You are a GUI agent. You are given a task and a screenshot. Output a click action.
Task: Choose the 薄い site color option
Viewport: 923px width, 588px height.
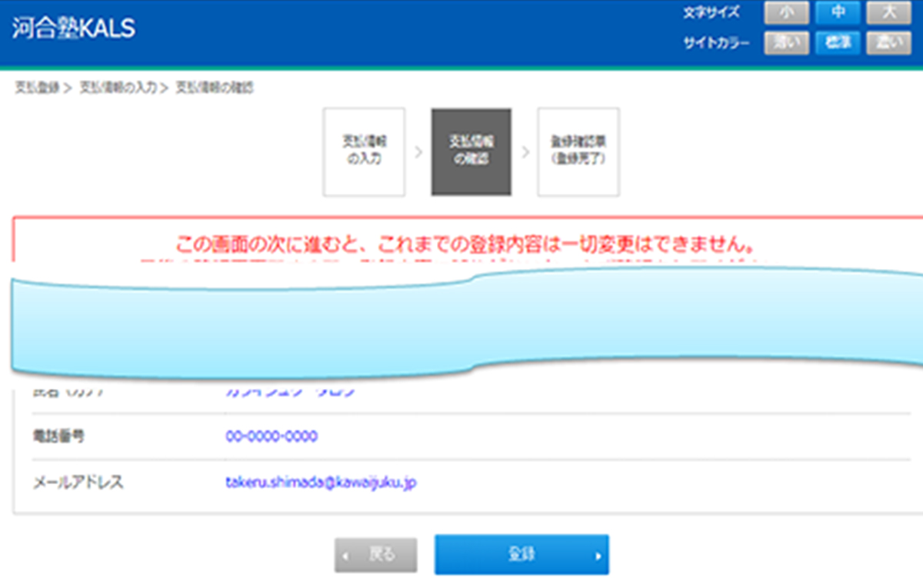pos(786,42)
